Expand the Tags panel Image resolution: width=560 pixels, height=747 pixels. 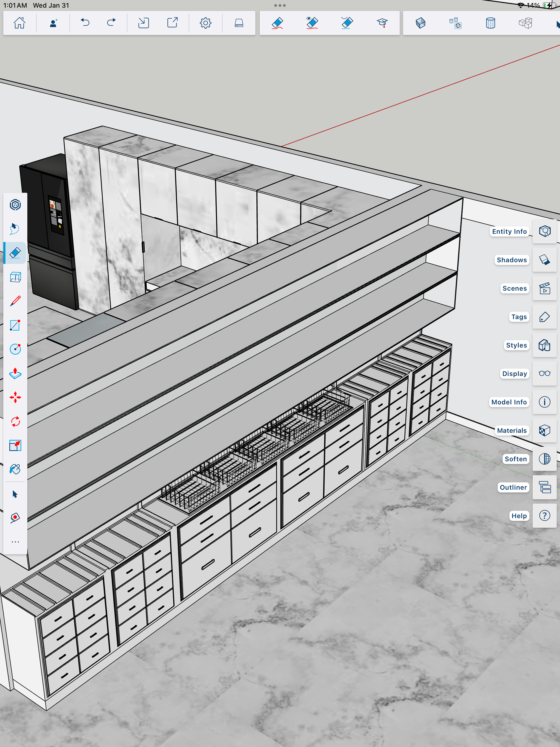[x=545, y=317]
